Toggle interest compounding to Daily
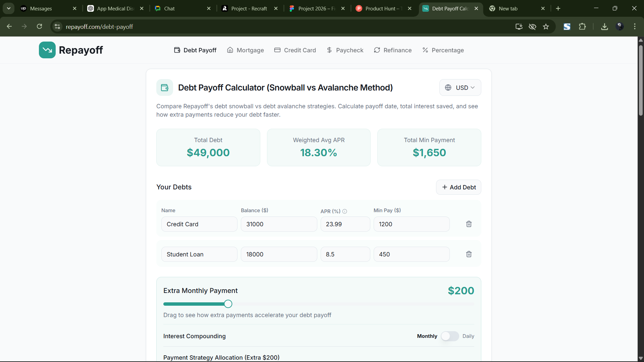The height and width of the screenshot is (362, 644). point(449,336)
